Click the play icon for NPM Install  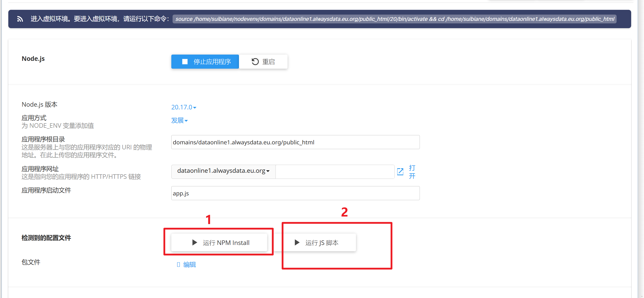click(x=194, y=242)
